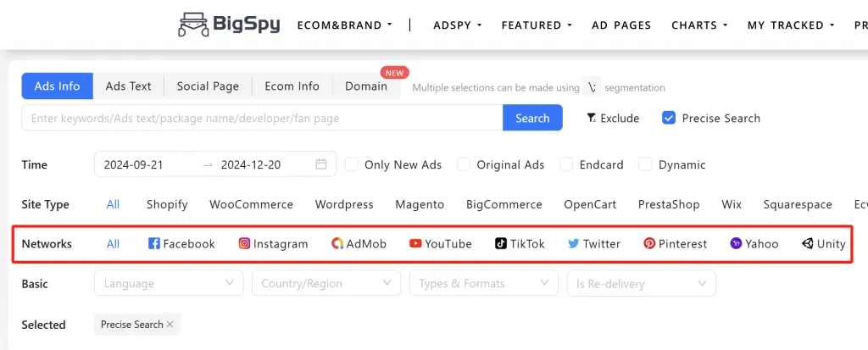
Task: Pick the TikTok network icon
Action: [501, 244]
